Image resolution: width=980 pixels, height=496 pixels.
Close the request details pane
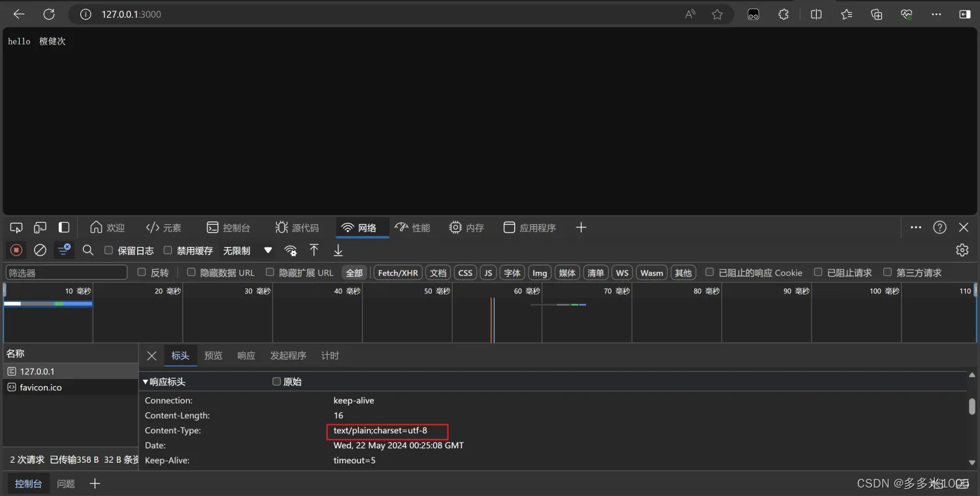tap(152, 355)
